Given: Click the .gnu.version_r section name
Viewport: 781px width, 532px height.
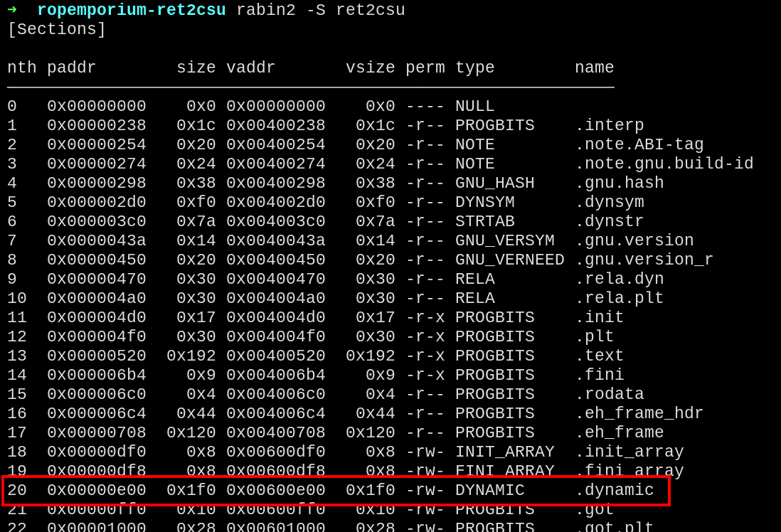Looking at the screenshot, I should click(x=644, y=260).
